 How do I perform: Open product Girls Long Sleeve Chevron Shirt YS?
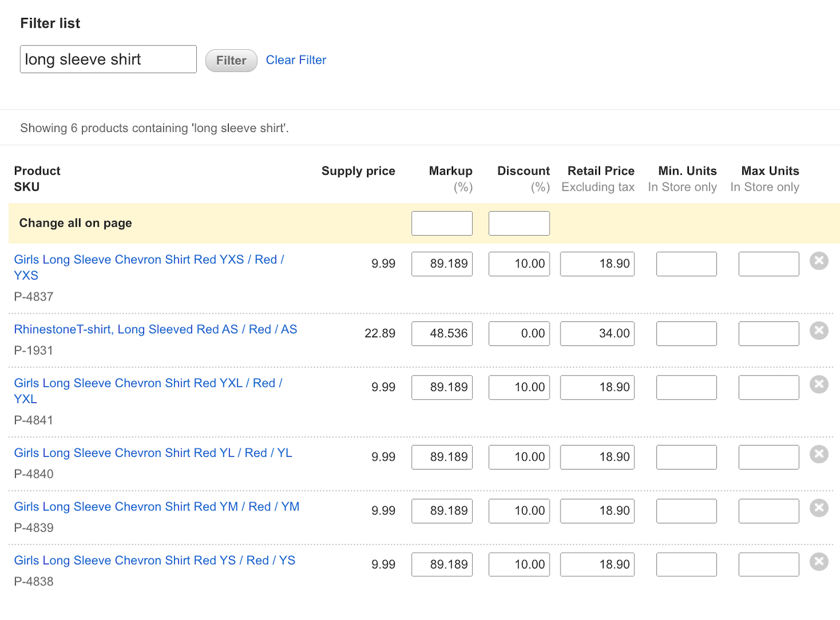tap(154, 560)
